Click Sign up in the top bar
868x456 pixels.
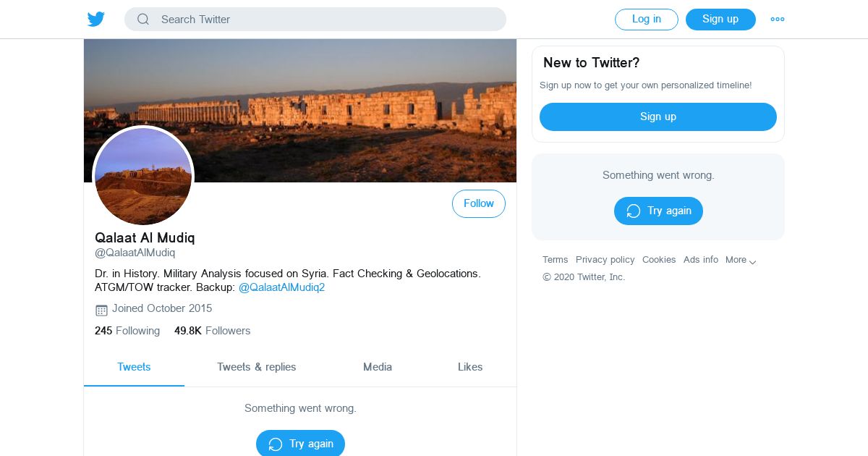click(x=720, y=20)
